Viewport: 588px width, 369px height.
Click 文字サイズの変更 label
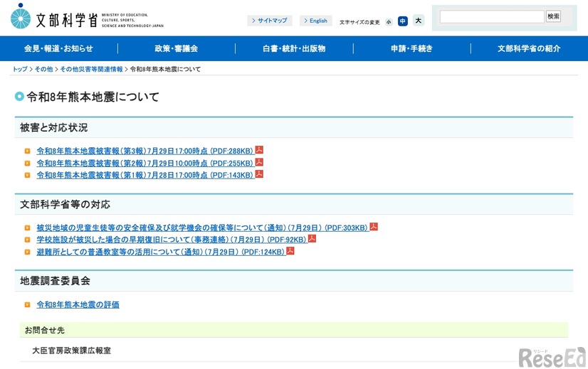tap(359, 23)
